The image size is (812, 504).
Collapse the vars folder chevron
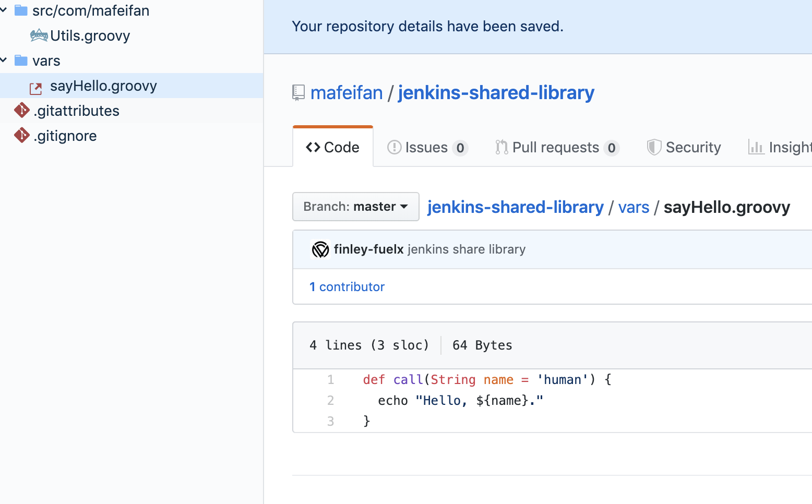pos(4,60)
